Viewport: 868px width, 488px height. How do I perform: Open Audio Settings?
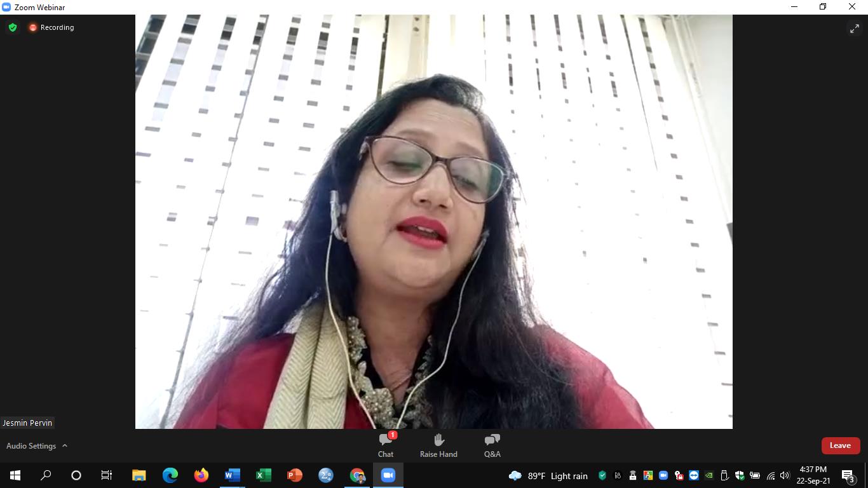[x=31, y=446]
